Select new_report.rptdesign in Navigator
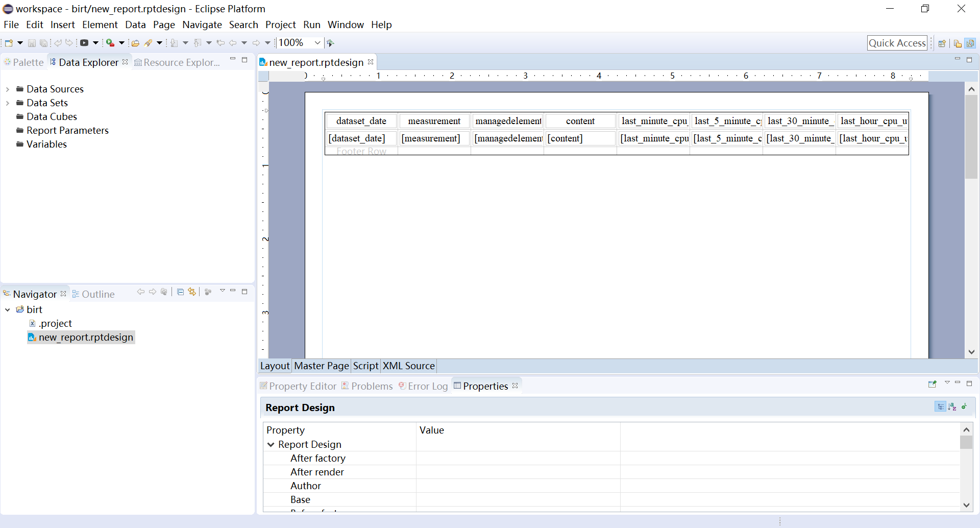 click(x=86, y=338)
